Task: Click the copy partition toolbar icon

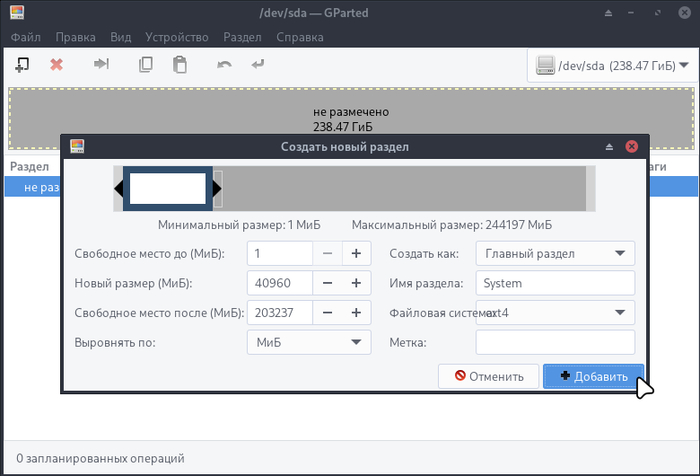Action: click(146, 64)
